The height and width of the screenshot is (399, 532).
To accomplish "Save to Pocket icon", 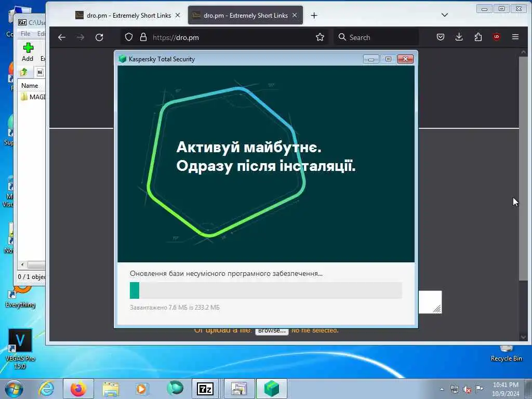I will pos(441,37).
